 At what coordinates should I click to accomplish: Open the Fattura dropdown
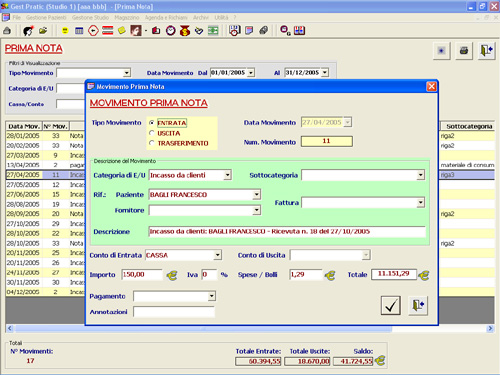[x=421, y=202]
